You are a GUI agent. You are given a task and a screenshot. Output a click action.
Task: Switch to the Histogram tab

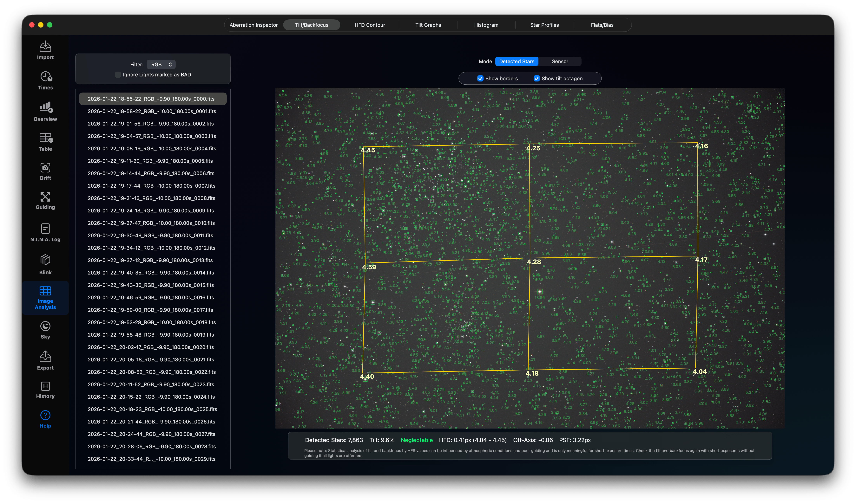[x=486, y=25]
